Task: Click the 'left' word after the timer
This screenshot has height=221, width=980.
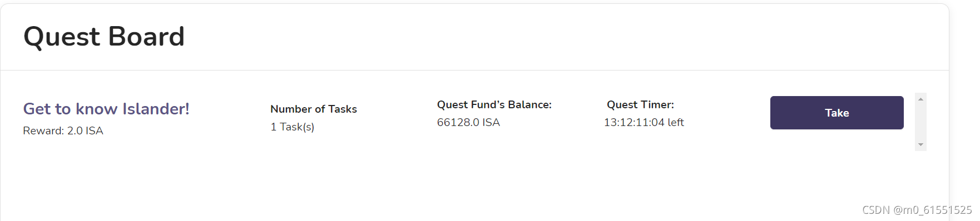Action: 676,122
